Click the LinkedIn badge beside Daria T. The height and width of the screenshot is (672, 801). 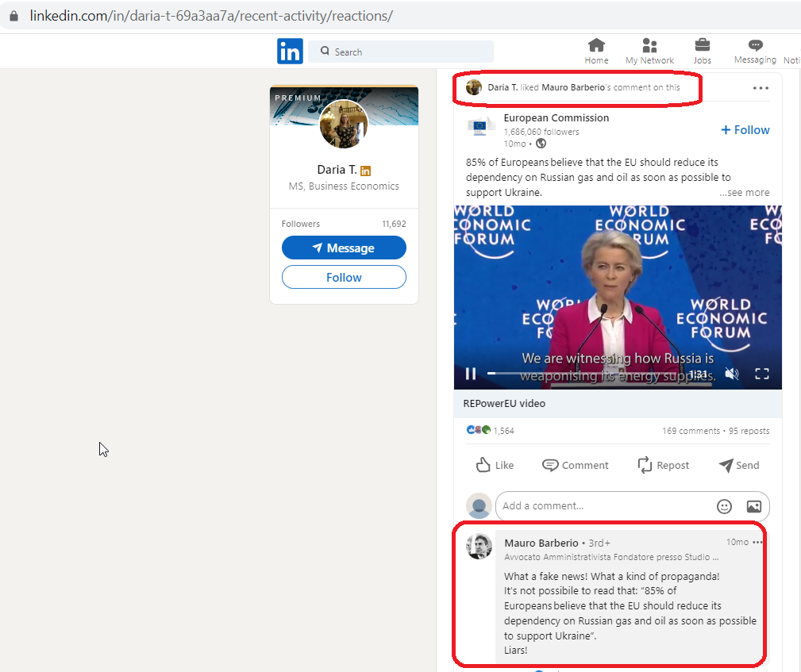tap(366, 171)
